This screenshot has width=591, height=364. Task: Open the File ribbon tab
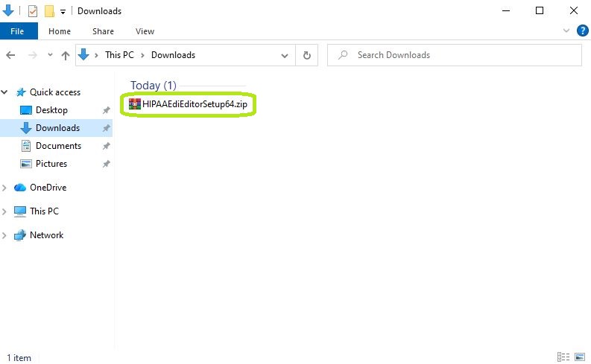[x=17, y=31]
